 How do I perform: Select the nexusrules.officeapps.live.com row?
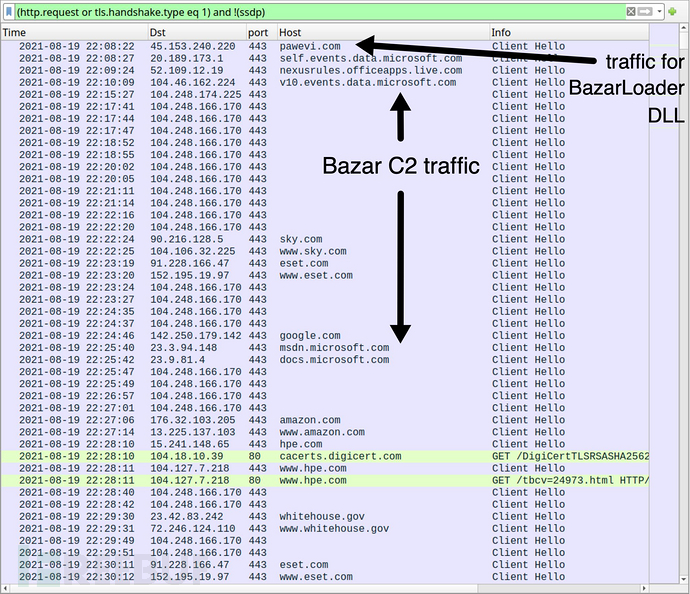click(325, 70)
